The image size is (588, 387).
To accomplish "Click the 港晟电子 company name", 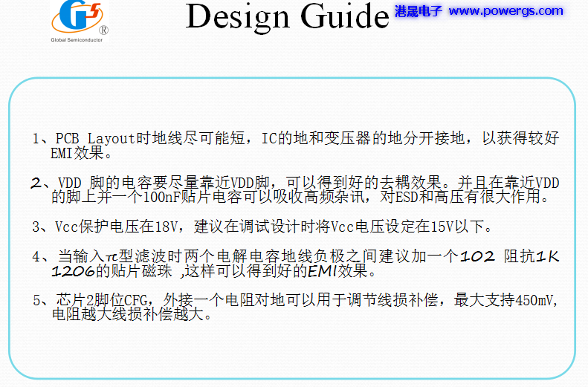I will point(418,11).
